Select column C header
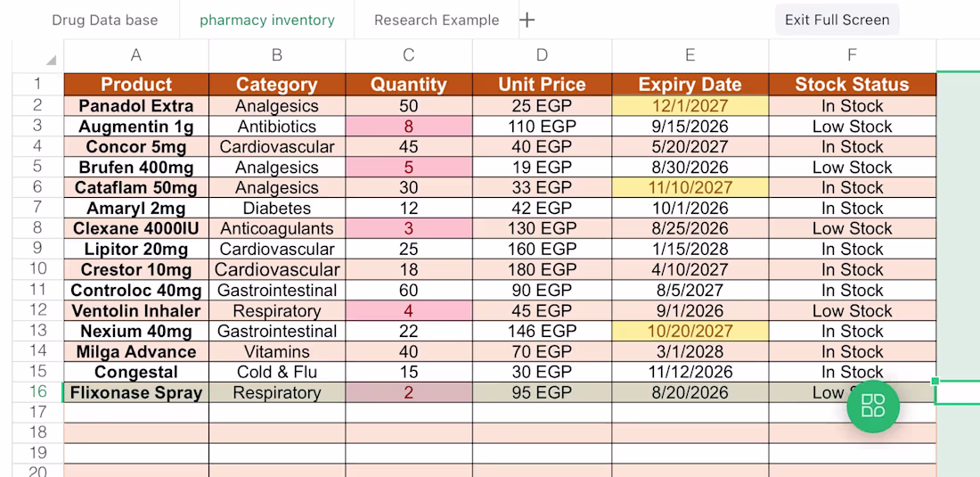980x477 pixels. 409,55
